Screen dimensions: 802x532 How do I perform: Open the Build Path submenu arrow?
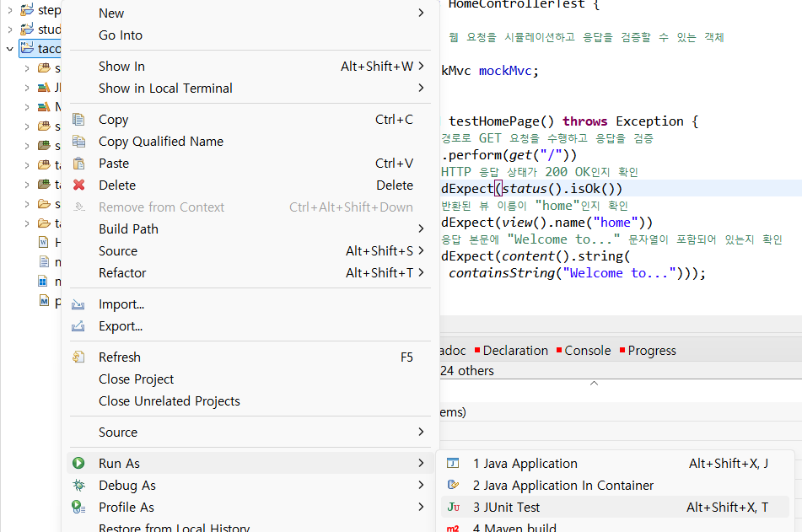(x=421, y=228)
